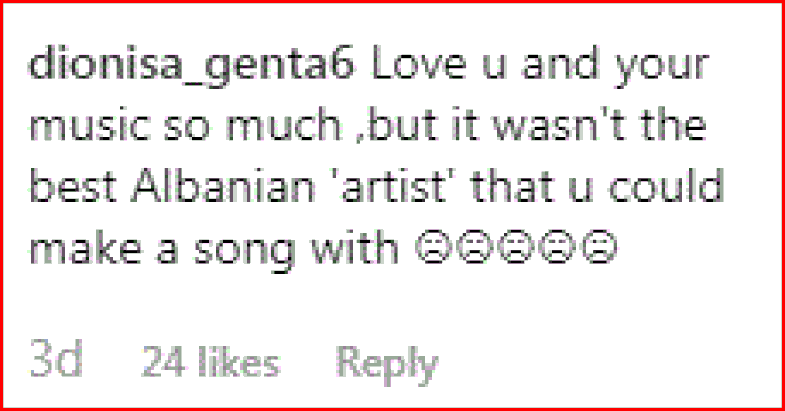Click the word best in comment
The width and height of the screenshot is (785, 411).
click(73, 185)
